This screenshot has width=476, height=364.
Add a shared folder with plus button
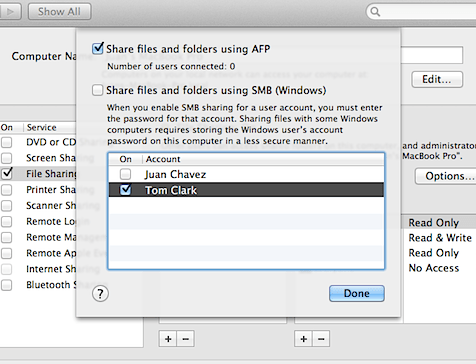pos(168,339)
